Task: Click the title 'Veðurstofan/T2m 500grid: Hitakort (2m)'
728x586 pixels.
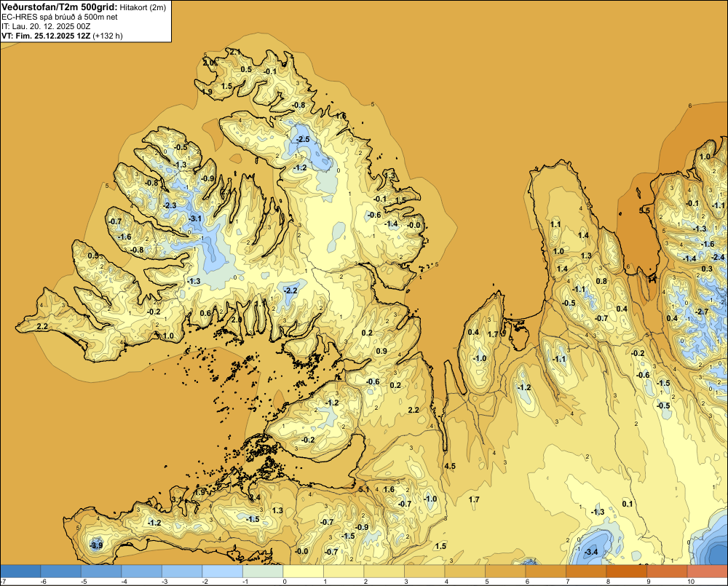Action: pyautogui.click(x=84, y=7)
